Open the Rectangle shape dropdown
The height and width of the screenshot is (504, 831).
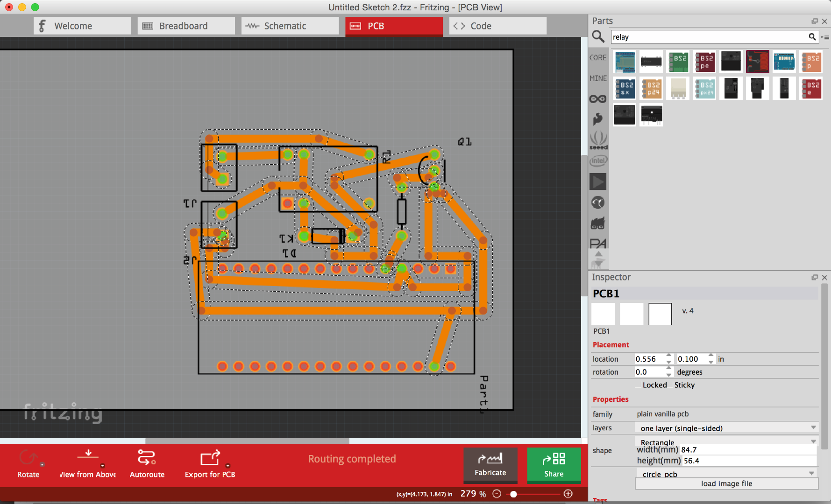coord(726,441)
